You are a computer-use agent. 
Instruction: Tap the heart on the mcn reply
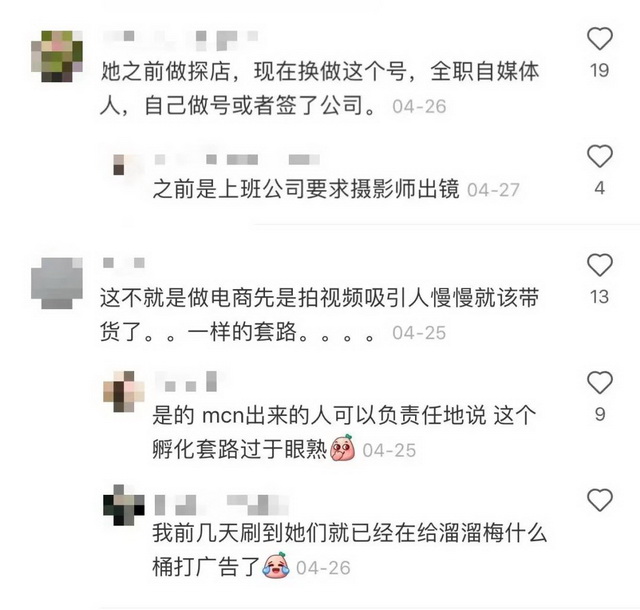[x=600, y=383]
